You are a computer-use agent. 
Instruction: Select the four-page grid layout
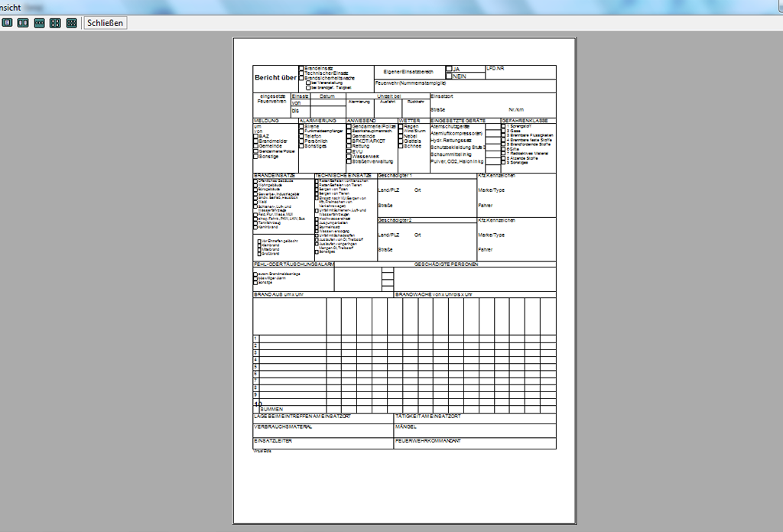click(55, 23)
